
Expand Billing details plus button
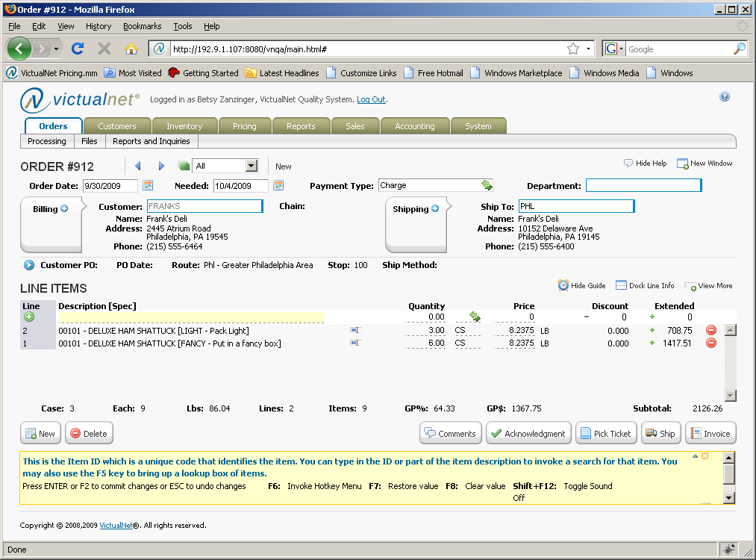point(64,209)
